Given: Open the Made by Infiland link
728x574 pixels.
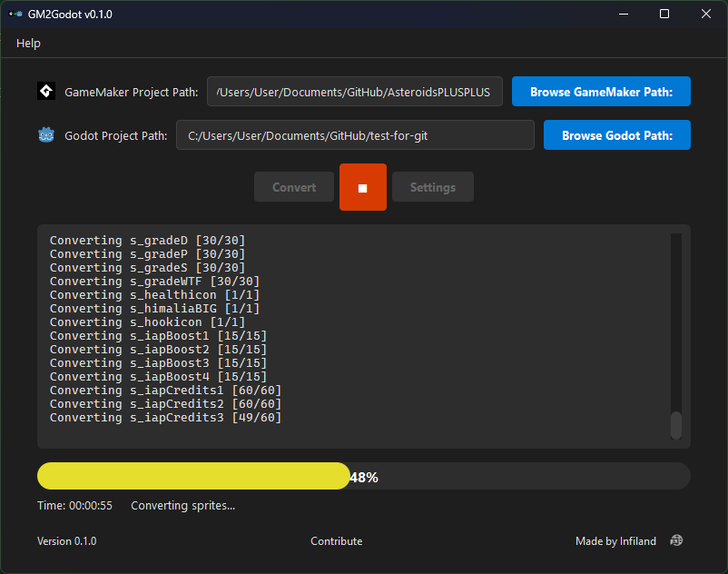Looking at the screenshot, I should click(615, 541).
